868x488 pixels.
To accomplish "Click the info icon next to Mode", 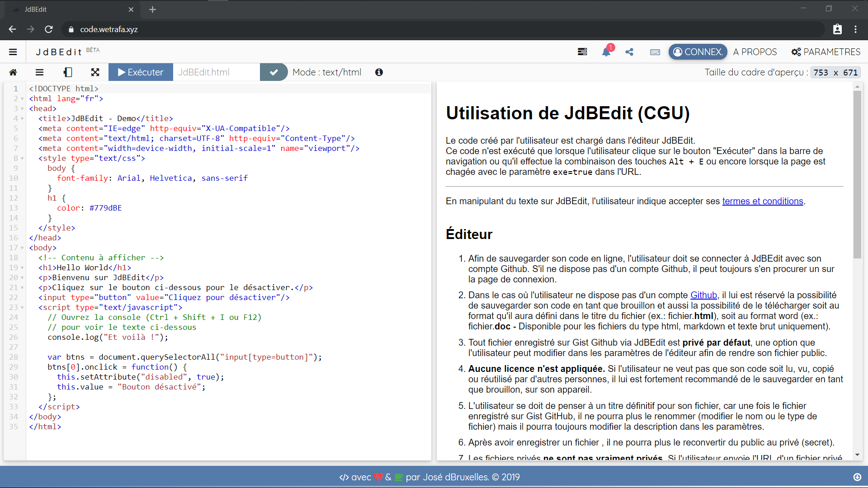I will 379,72.
